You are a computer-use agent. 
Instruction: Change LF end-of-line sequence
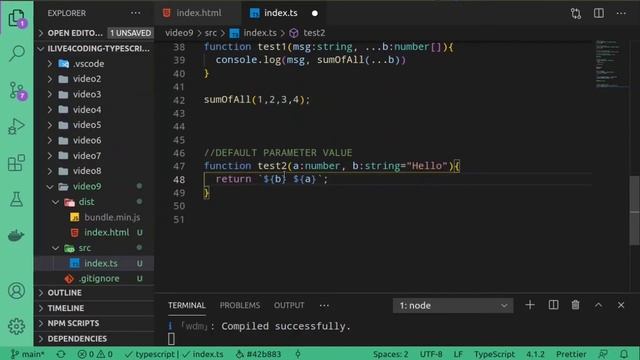(x=458, y=354)
